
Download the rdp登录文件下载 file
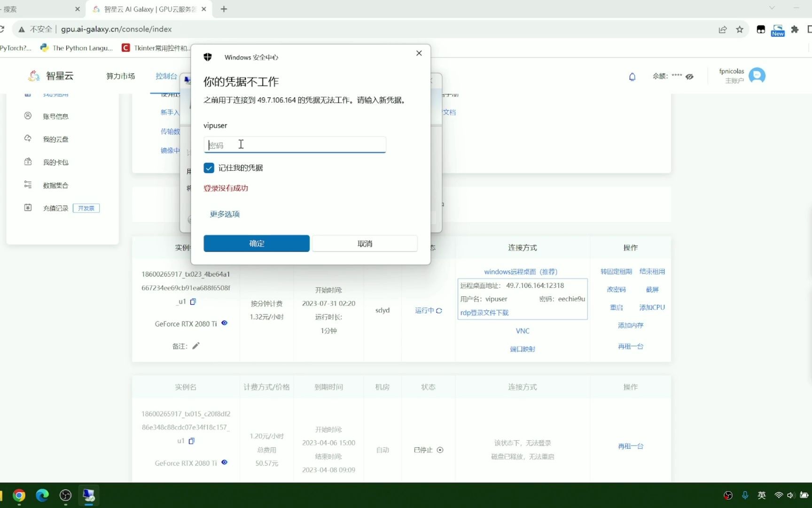pyautogui.click(x=484, y=313)
